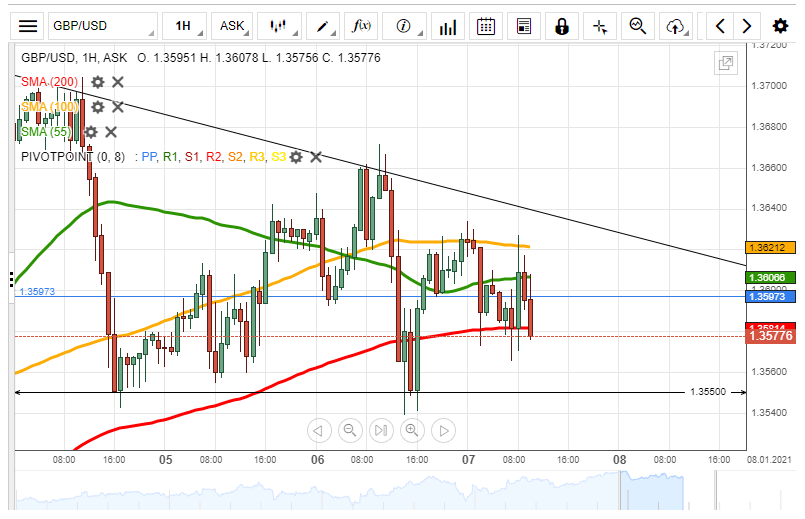The image size is (805, 519).
Task: Open PIVOTPOINT indicator settings gear
Action: tap(296, 157)
